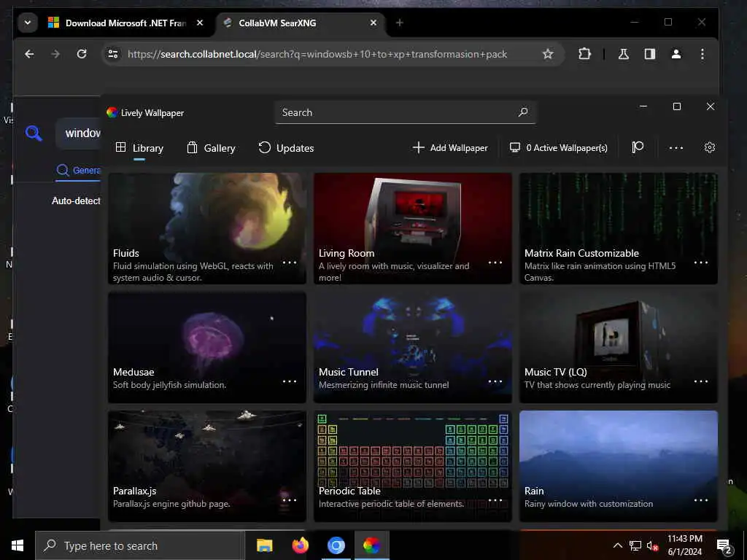This screenshot has width=747, height=560.
Task: Open more options for Rain wallpaper
Action: pyautogui.click(x=701, y=500)
